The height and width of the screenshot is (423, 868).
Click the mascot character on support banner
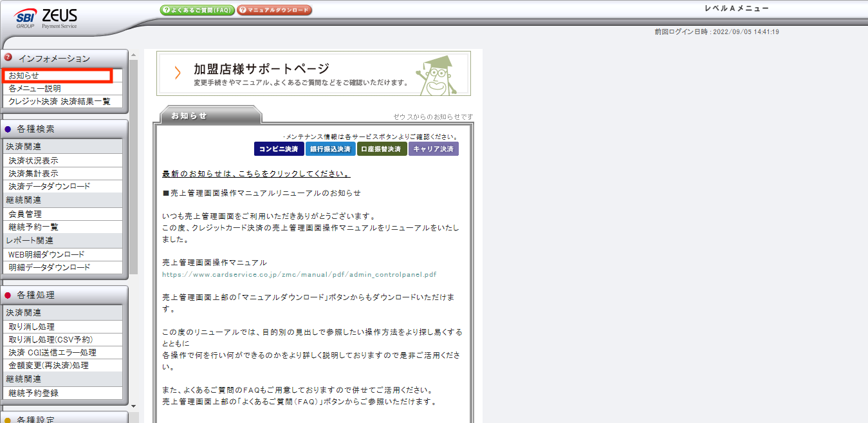436,75
